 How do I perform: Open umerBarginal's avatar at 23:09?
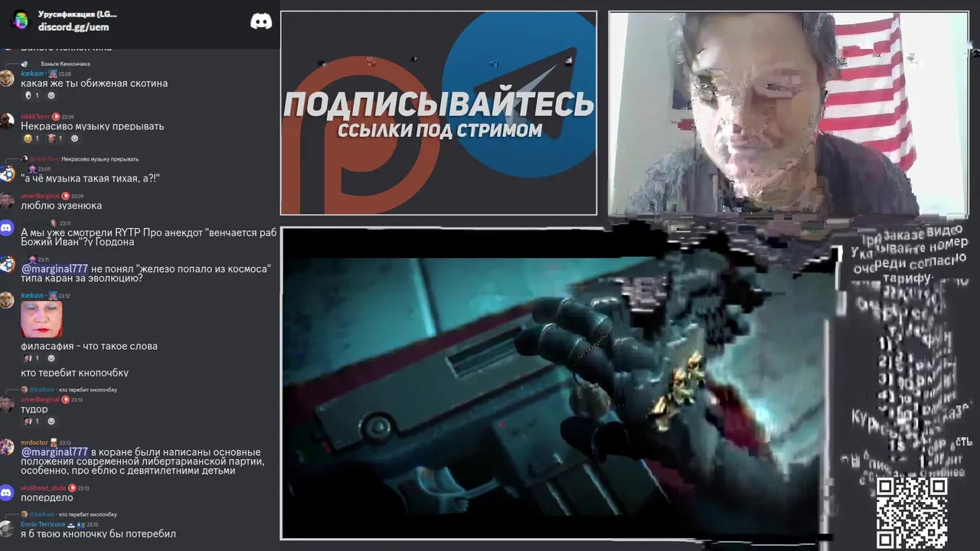(x=7, y=201)
